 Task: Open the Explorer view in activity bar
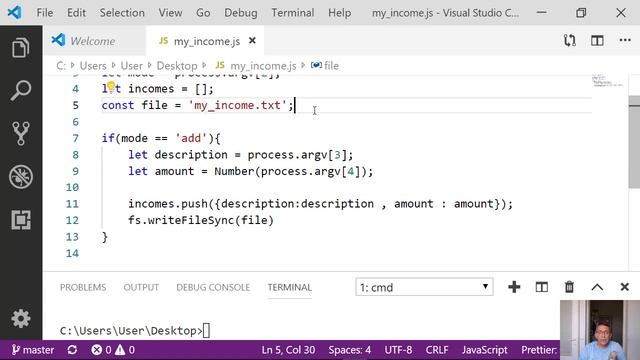20,47
